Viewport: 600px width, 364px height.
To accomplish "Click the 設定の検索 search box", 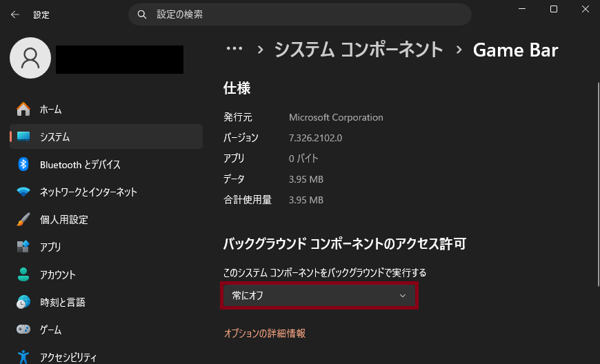I will coord(300,14).
